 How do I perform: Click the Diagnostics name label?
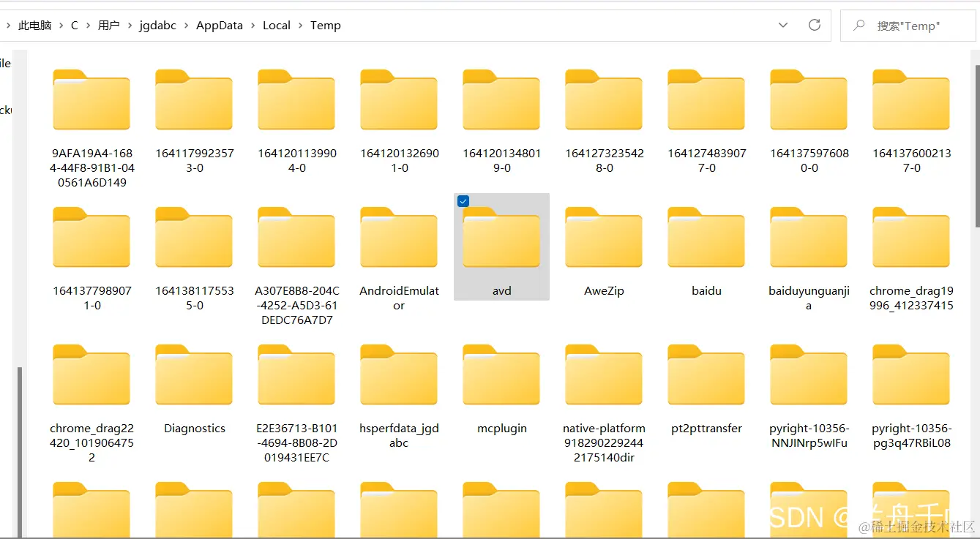point(195,429)
